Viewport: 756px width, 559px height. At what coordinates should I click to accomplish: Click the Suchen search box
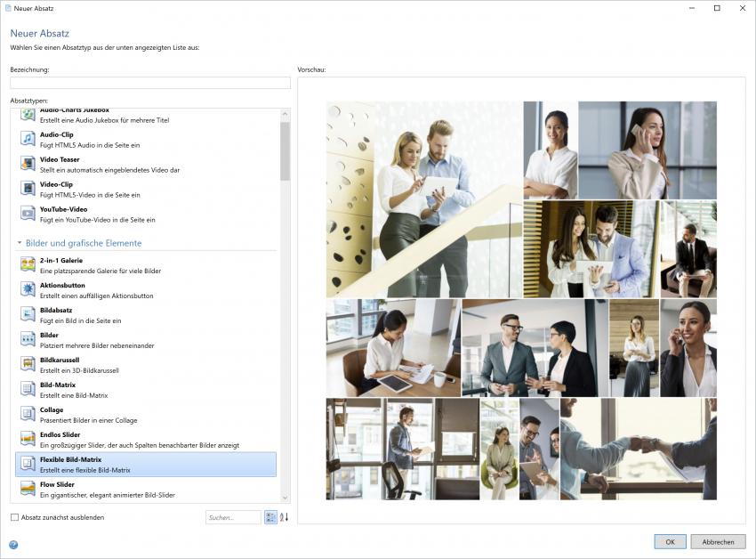pyautogui.click(x=233, y=517)
